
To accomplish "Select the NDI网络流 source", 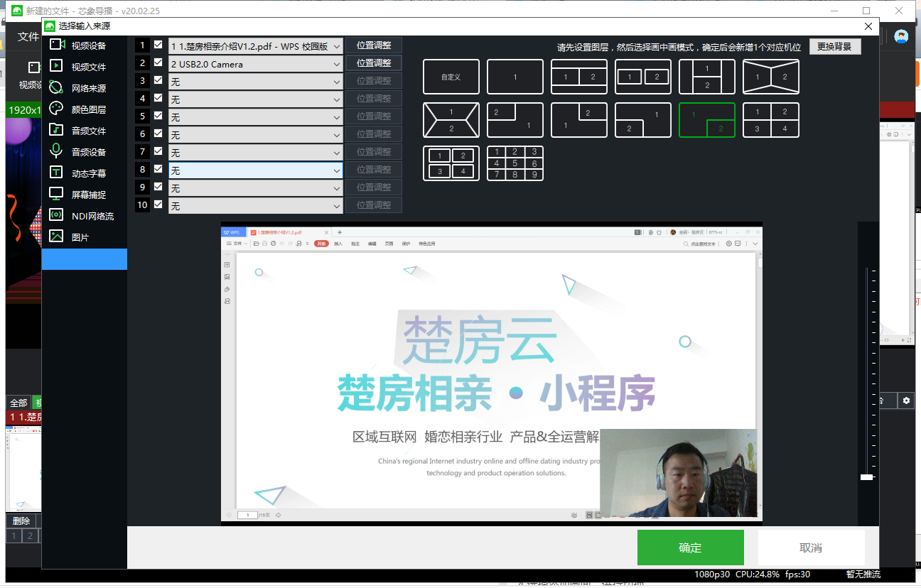I will tap(85, 216).
